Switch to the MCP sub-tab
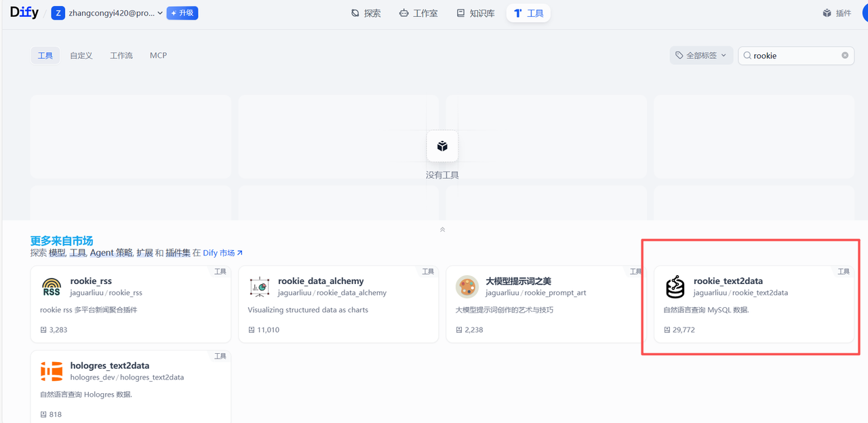 (x=158, y=56)
